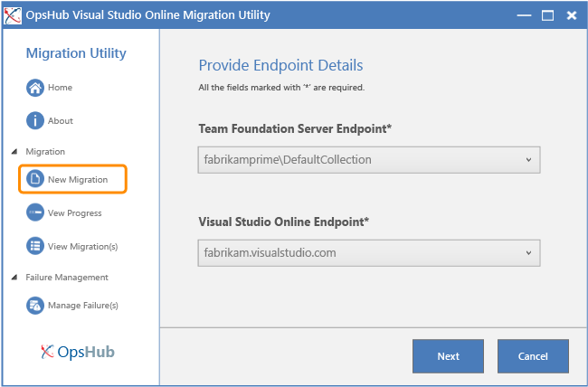Click the View Migration(s) list icon
Viewport: 588px width, 387px height.
(x=35, y=246)
